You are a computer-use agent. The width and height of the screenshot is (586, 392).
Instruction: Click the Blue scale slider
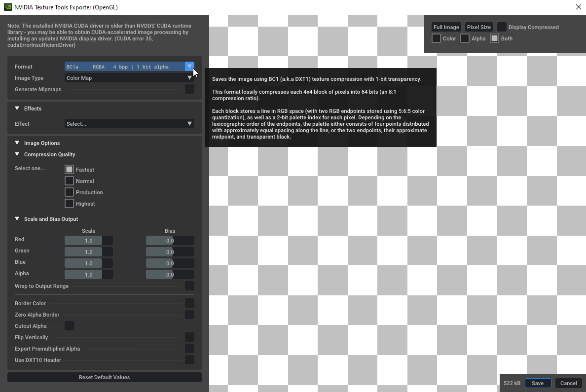89,263
